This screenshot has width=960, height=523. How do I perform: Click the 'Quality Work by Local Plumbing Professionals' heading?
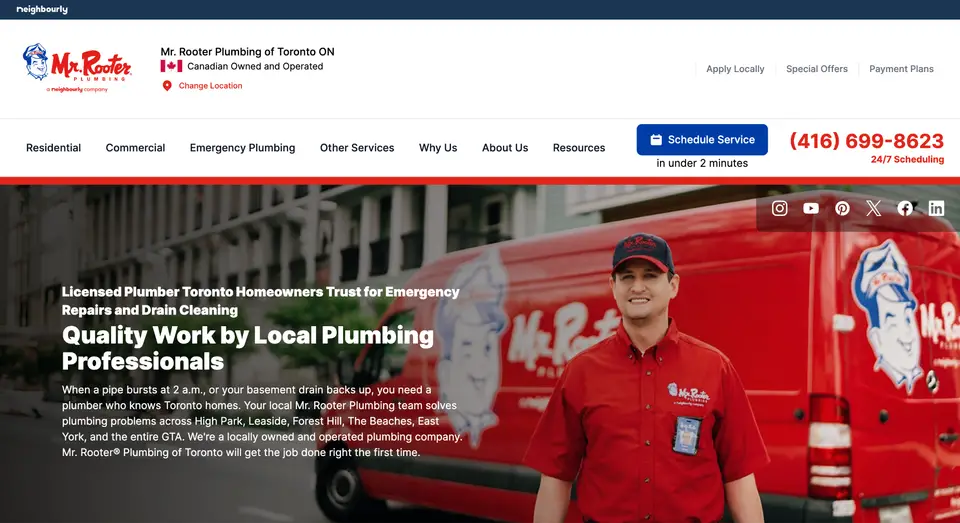click(x=248, y=348)
